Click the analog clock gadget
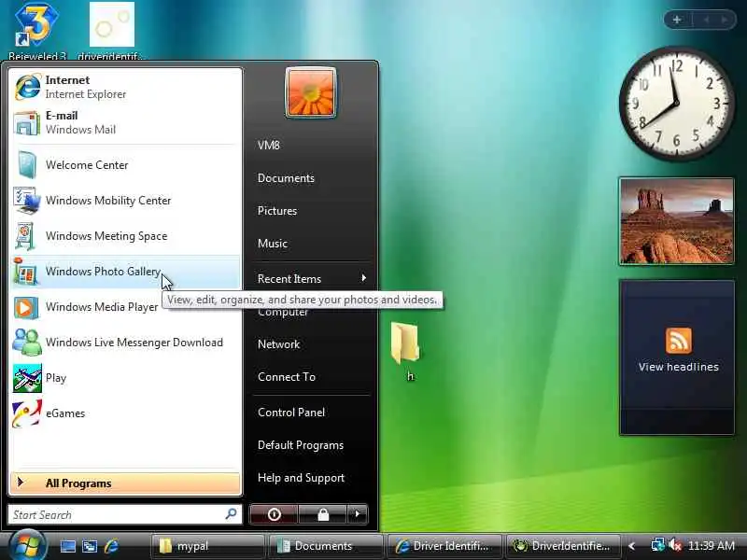 pyautogui.click(x=676, y=104)
